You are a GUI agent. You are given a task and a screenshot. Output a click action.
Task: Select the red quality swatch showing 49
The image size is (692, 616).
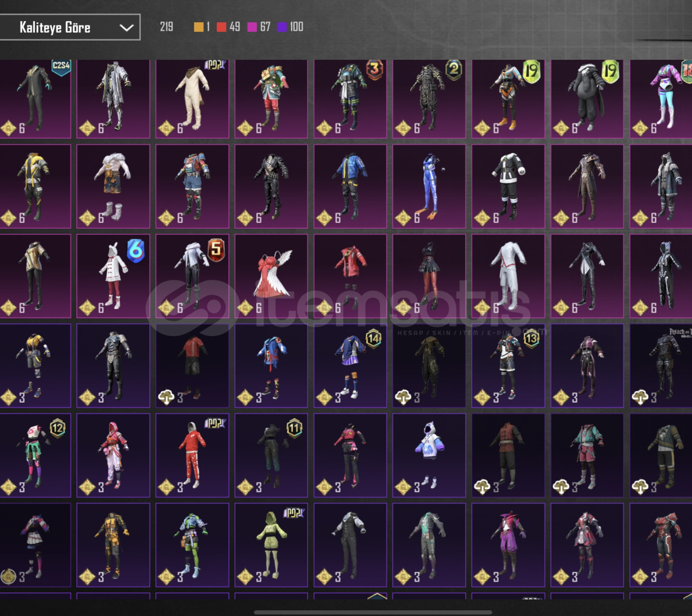point(221,27)
